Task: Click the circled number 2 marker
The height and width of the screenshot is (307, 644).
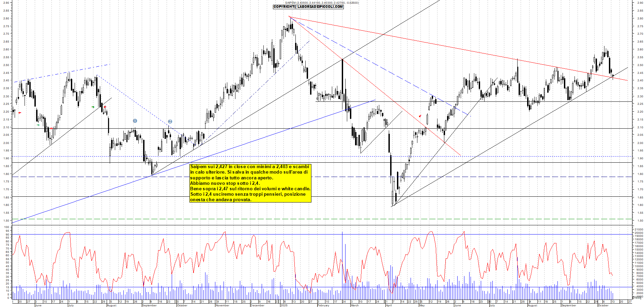Action: click(170, 122)
